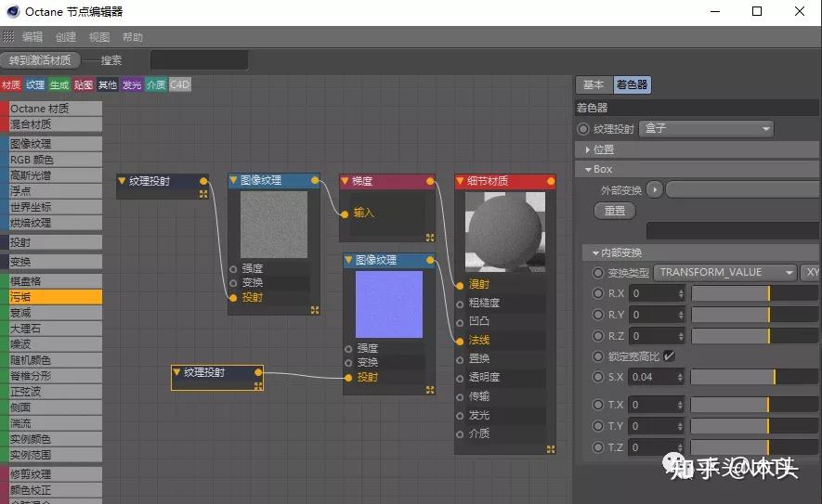Screen dimensions: 822x504
Task: Click output port of 梯度 node
Action: coord(430,181)
